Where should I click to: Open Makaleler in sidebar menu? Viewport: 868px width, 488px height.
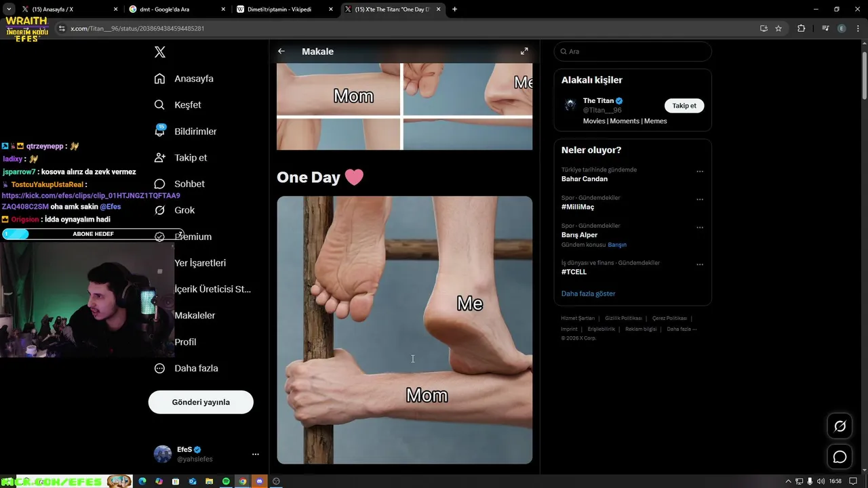(195, 315)
